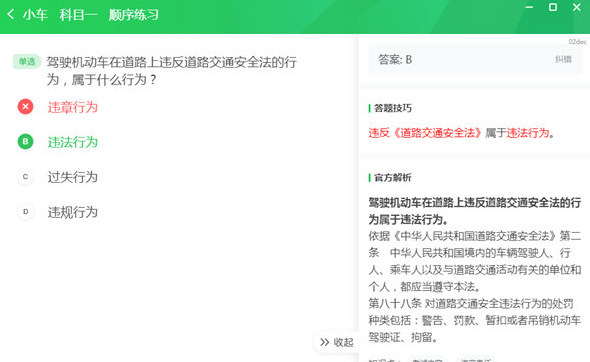This screenshot has width=590, height=362.
Task: Close the application window
Action: (x=576, y=7)
